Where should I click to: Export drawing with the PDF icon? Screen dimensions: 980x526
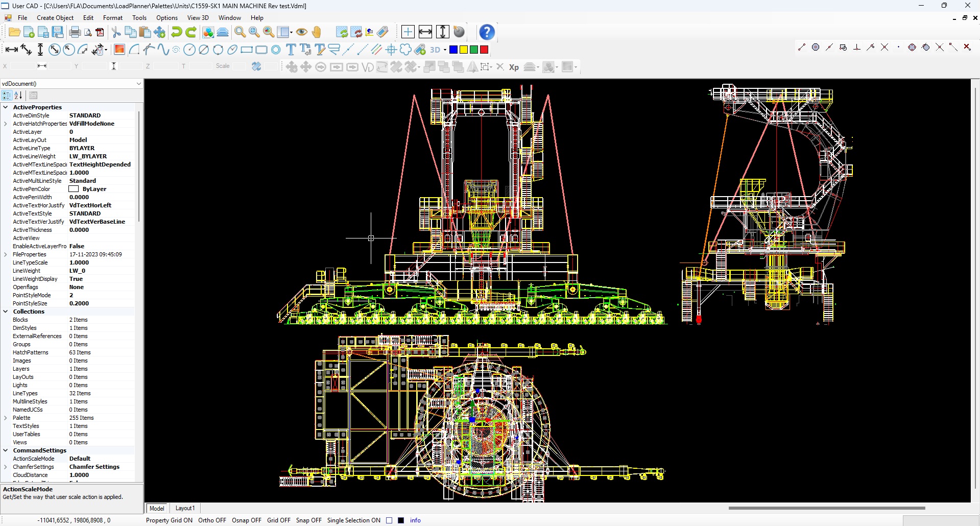pos(100,33)
